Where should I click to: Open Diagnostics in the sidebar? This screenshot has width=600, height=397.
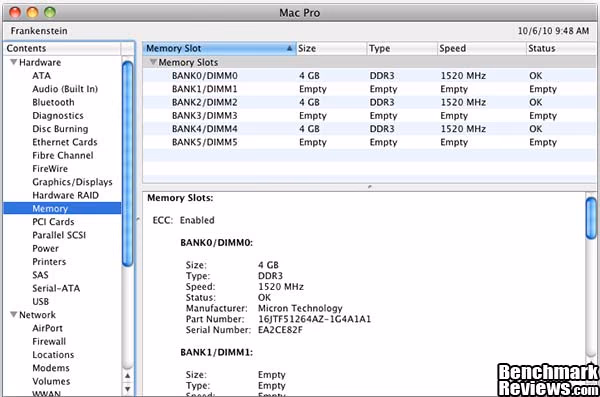(58, 116)
